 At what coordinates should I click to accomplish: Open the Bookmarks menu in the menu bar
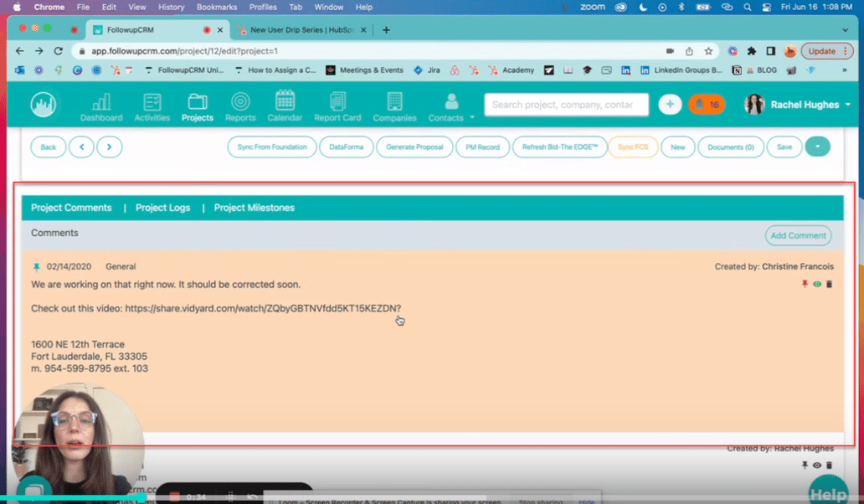(216, 7)
